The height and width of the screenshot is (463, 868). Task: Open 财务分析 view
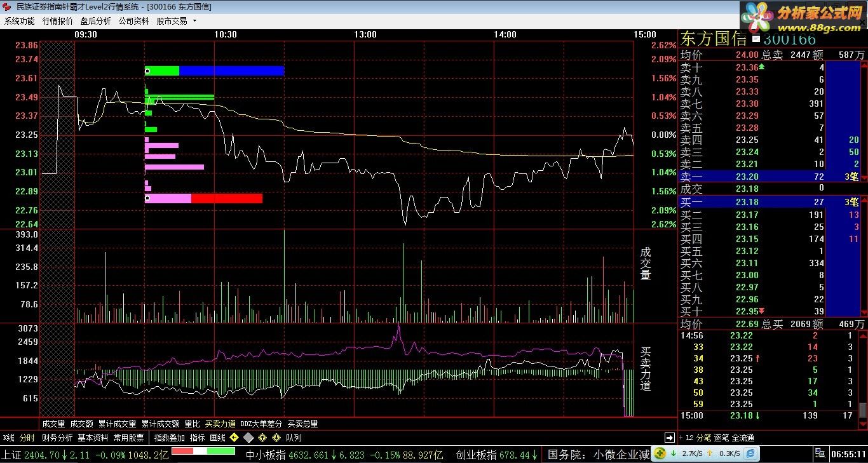tap(57, 438)
